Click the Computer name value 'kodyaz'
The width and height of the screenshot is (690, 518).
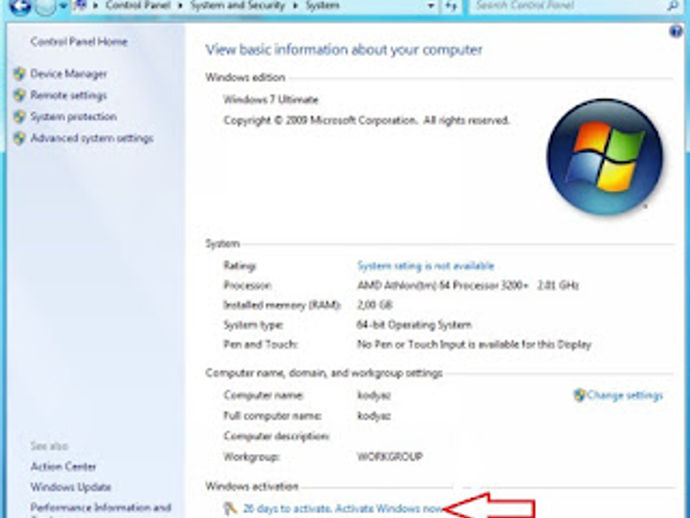pyautogui.click(x=374, y=395)
